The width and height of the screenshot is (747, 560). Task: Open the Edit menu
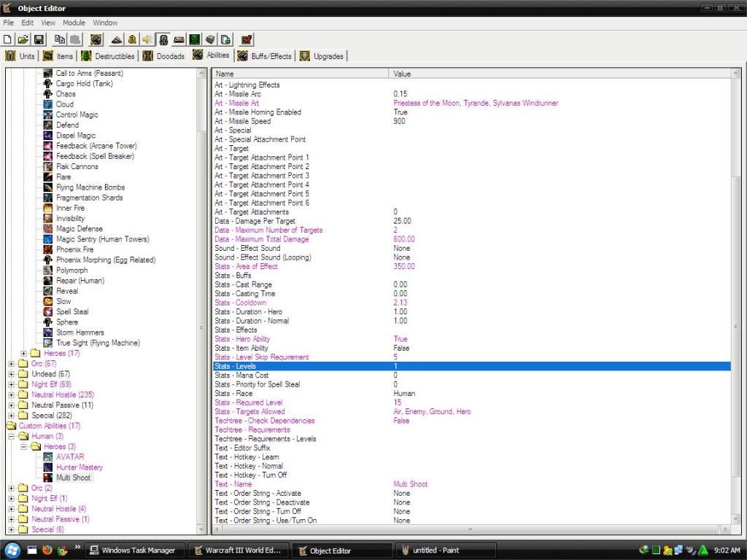[x=28, y=23]
